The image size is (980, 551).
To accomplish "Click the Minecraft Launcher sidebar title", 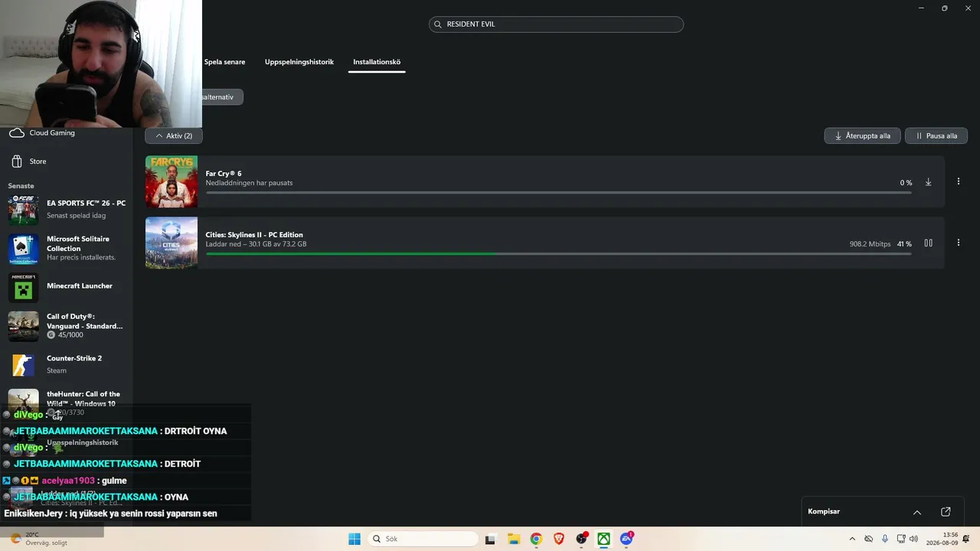I will pyautogui.click(x=80, y=286).
